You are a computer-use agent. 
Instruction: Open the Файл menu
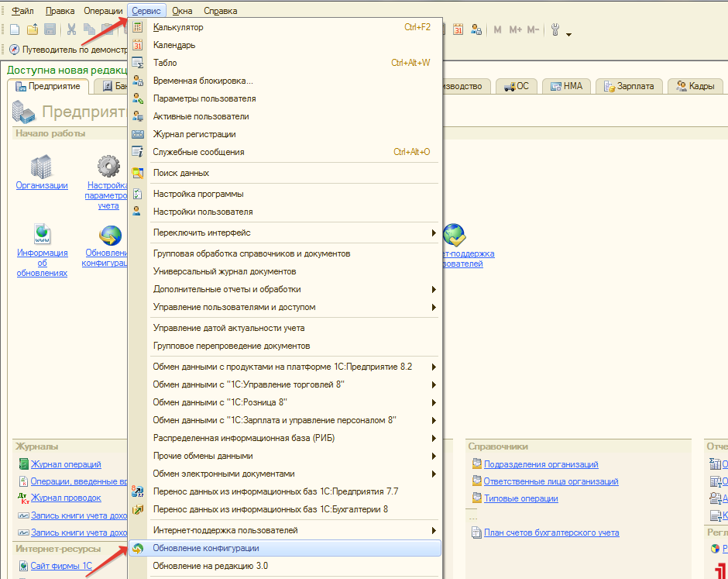22,11
